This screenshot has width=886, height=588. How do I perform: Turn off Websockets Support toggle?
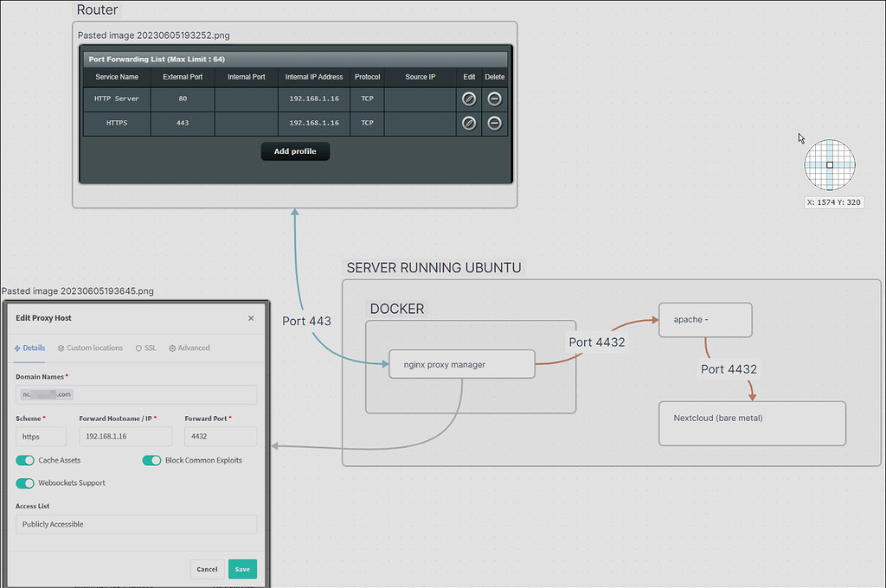pyautogui.click(x=25, y=483)
